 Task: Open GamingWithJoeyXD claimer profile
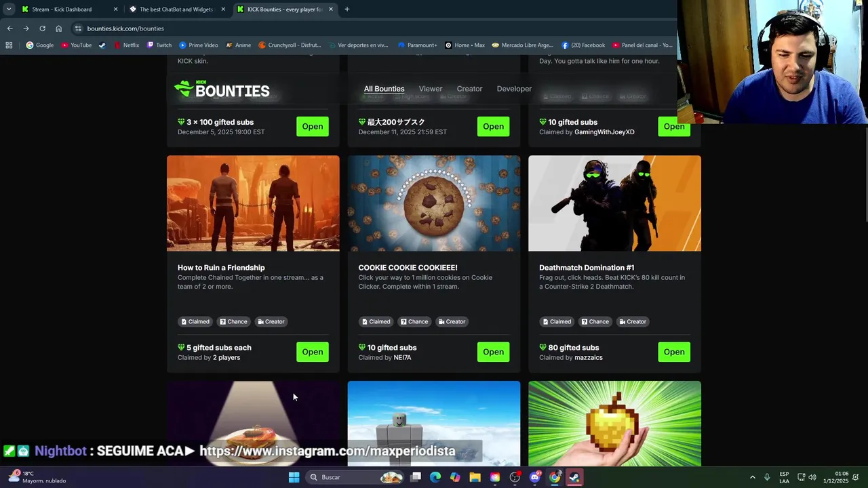[x=604, y=132]
